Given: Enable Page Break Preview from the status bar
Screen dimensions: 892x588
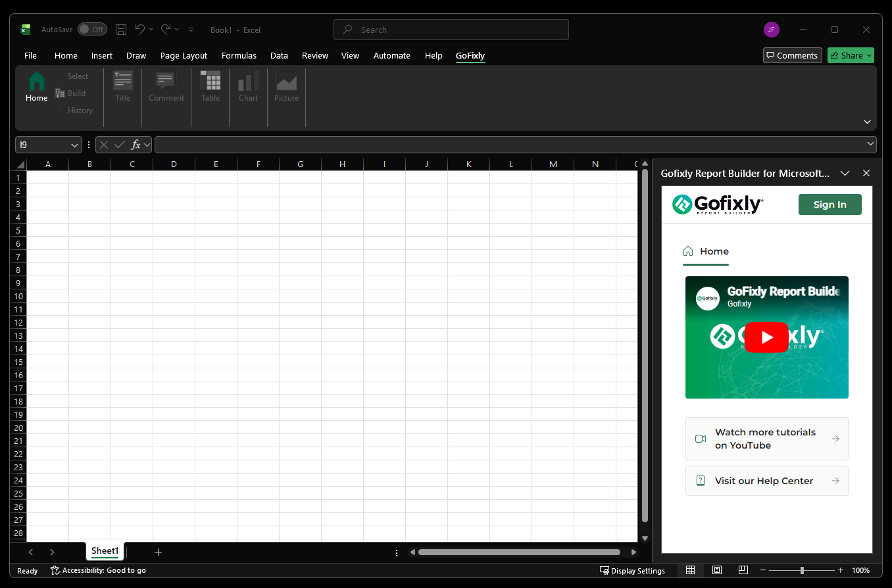Looking at the screenshot, I should click(x=743, y=570).
